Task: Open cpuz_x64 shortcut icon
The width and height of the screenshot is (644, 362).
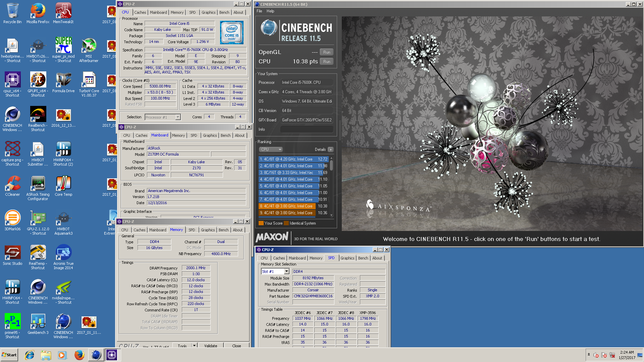Action: pos(12,84)
